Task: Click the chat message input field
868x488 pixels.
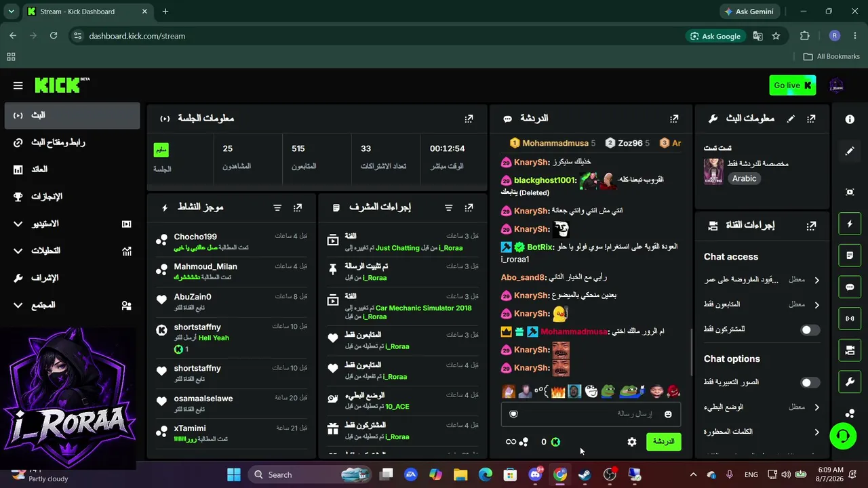Action: tap(591, 414)
